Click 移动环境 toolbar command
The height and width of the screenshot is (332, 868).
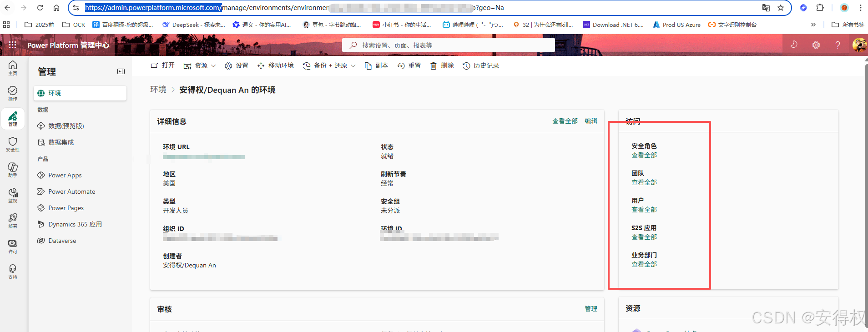(276, 65)
